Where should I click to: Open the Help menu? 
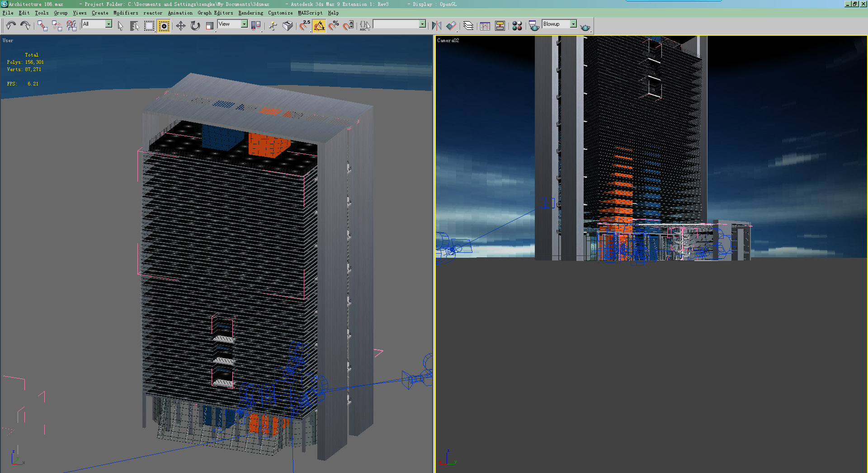[x=333, y=13]
